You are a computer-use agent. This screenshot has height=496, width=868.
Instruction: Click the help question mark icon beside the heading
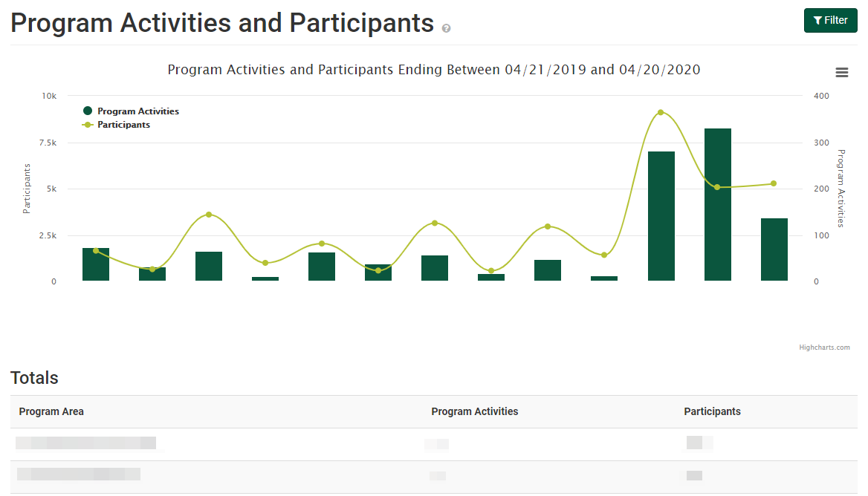(x=444, y=27)
